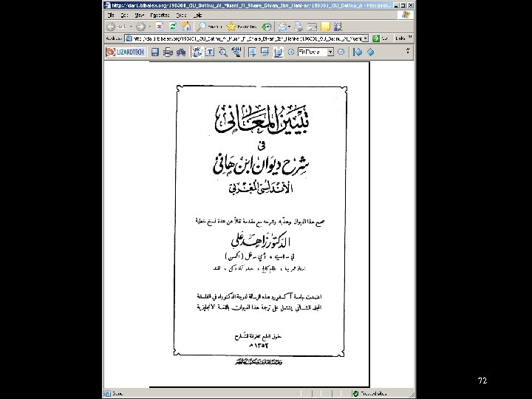This screenshot has height=399, width=532.
Task: Click the LizardTech Save disk icon
Action: 155,52
